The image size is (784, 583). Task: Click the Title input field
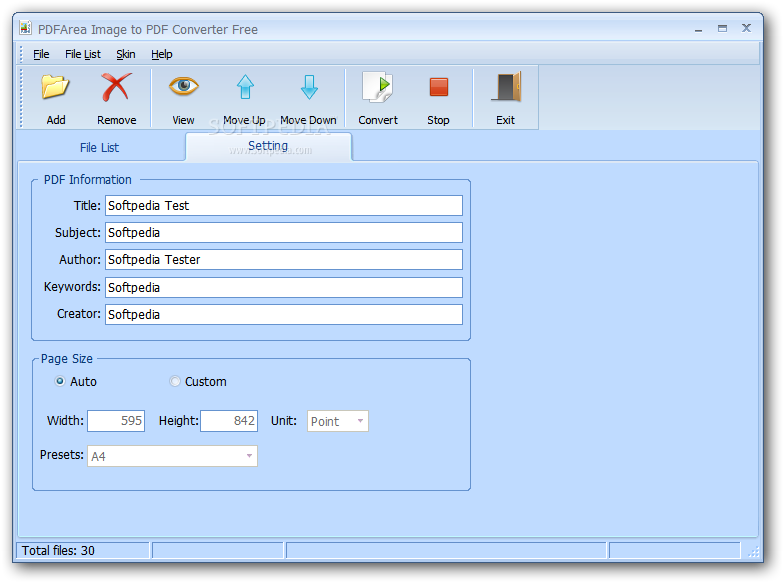pyautogui.click(x=284, y=206)
